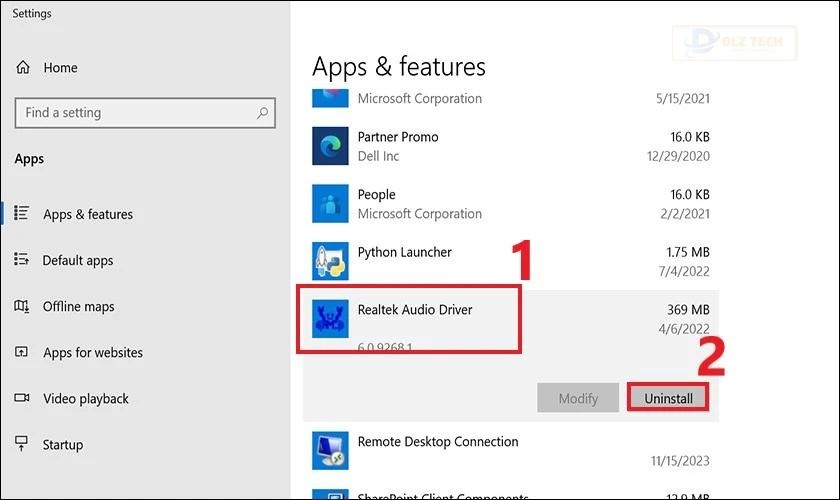
Task: Open Home settings page label
Action: coord(61,68)
